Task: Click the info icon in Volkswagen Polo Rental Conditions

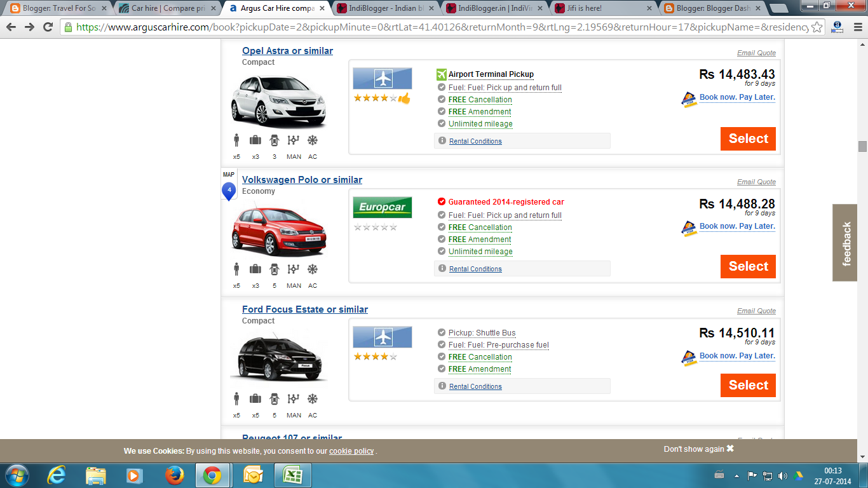Action: tap(442, 268)
